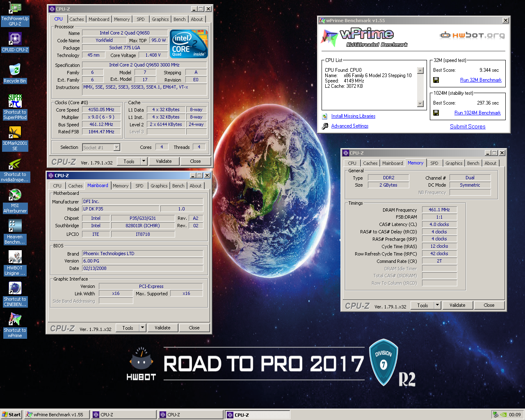The width and height of the screenshot is (525, 420).
Task: Click Close in the Mainboard window
Action: click(x=194, y=328)
